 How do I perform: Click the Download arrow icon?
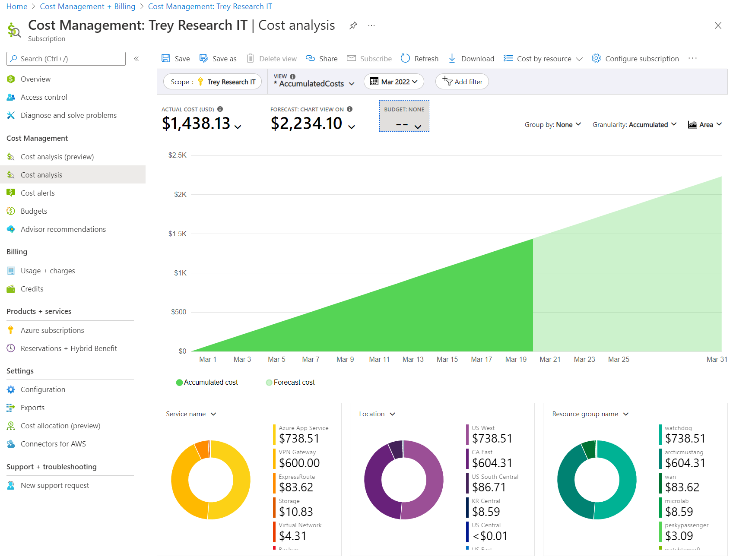[x=452, y=58]
